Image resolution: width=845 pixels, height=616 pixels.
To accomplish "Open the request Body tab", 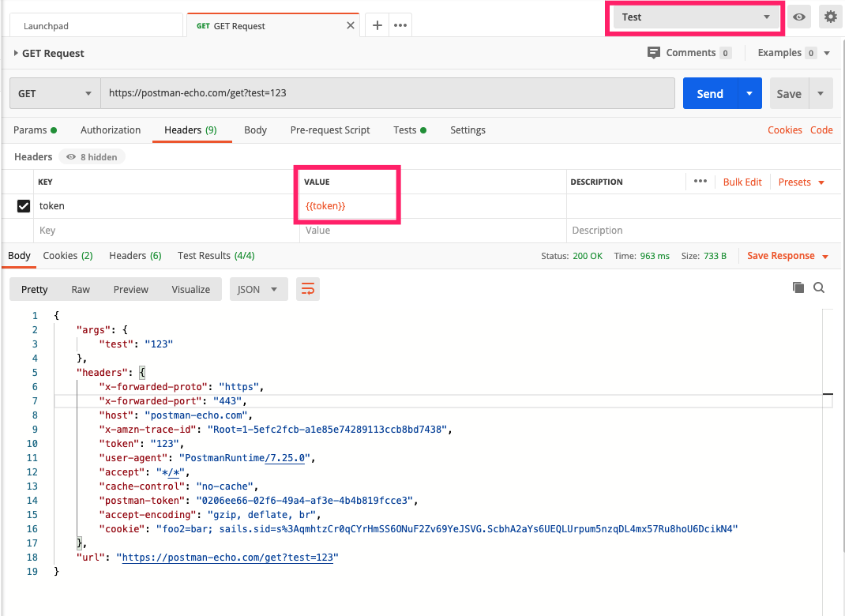I will (255, 130).
